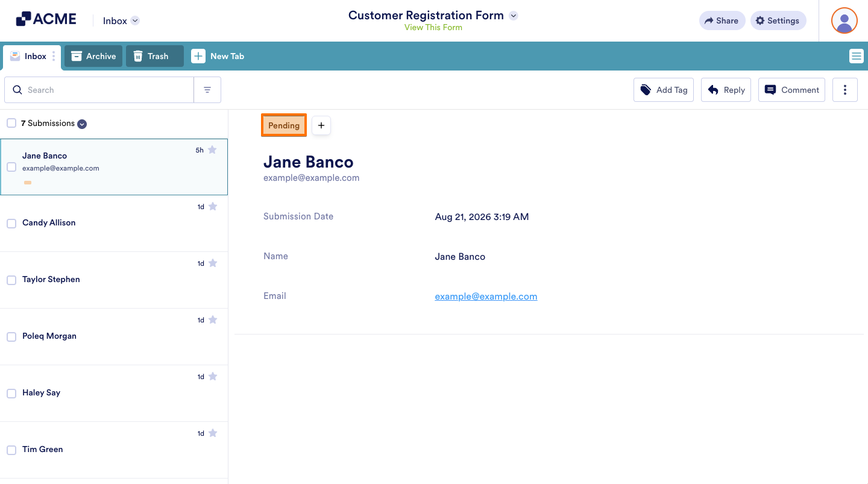Open the Poleq Morgan submission
This screenshot has height=484, width=868.
point(114,337)
